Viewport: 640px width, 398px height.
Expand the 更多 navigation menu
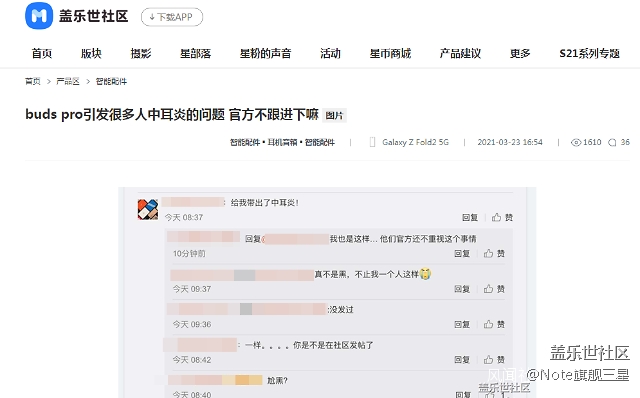[x=520, y=53]
